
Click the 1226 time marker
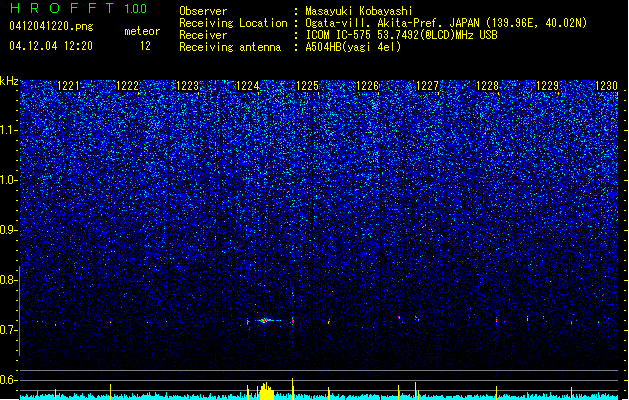[367, 86]
